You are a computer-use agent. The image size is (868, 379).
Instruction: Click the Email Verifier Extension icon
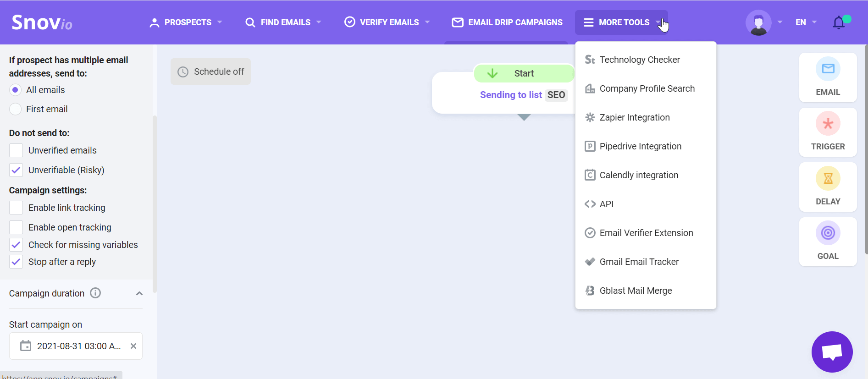tap(590, 233)
